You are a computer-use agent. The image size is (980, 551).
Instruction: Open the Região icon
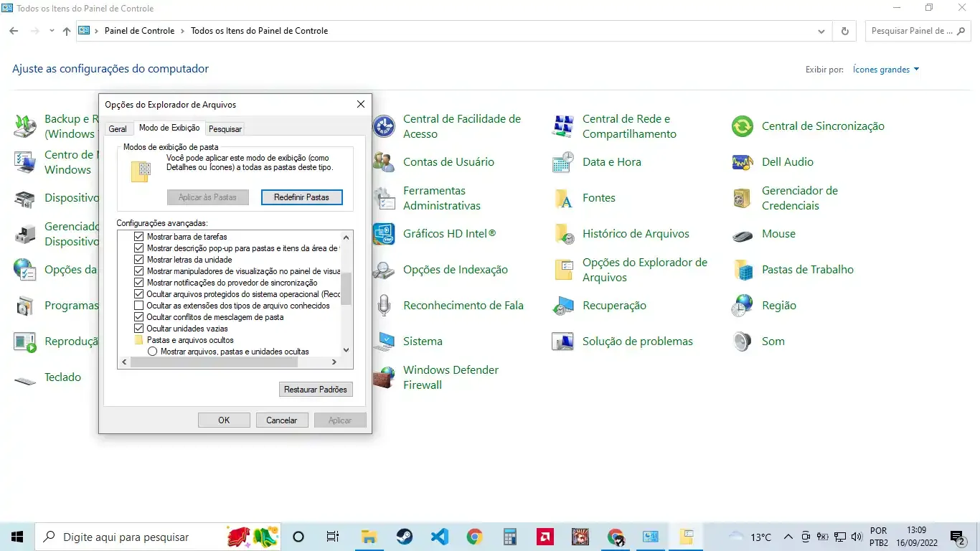click(x=743, y=306)
